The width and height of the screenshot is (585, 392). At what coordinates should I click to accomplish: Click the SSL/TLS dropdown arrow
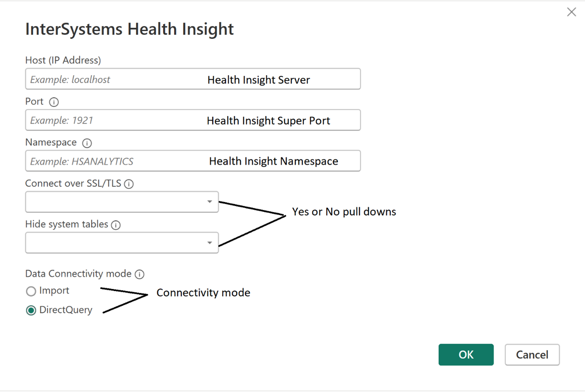tap(209, 202)
